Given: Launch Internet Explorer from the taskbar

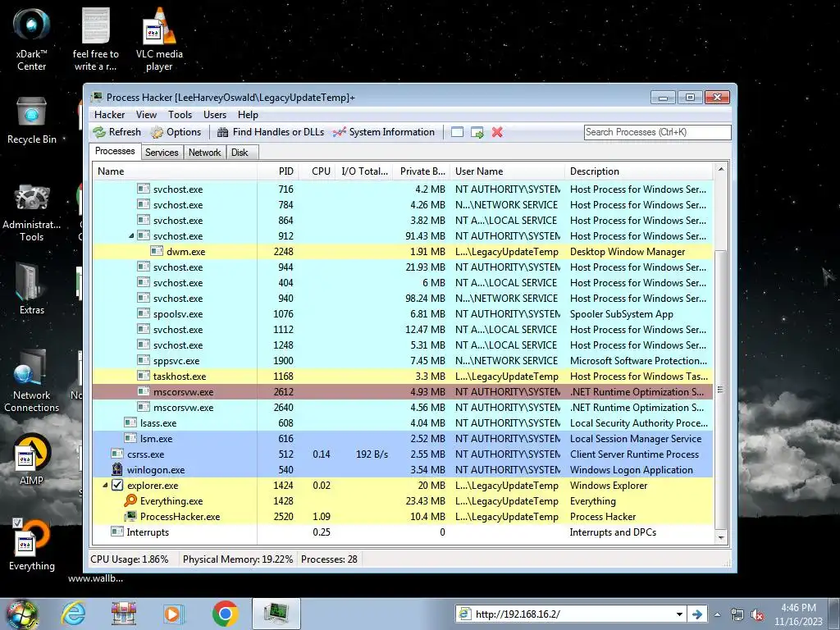Looking at the screenshot, I should pyautogui.click(x=73, y=614).
